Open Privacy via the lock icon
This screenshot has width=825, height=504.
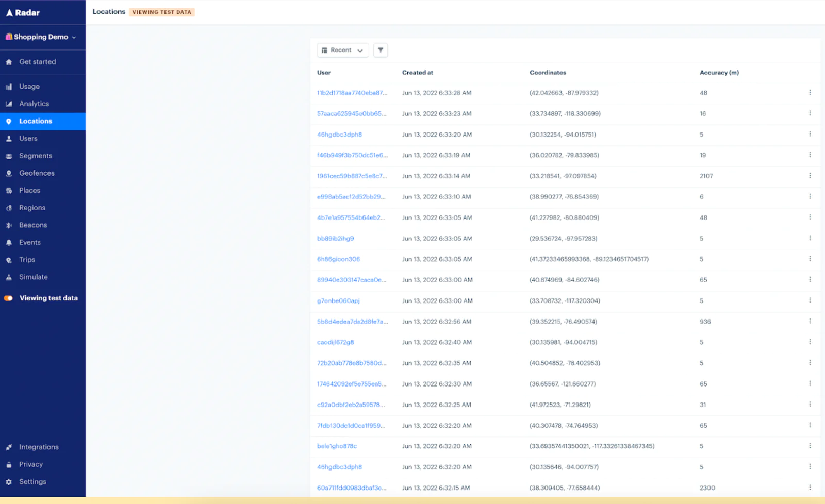point(9,465)
